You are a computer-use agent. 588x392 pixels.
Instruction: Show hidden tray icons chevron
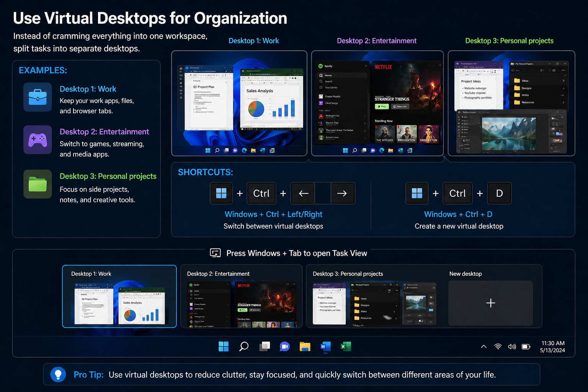coord(484,346)
